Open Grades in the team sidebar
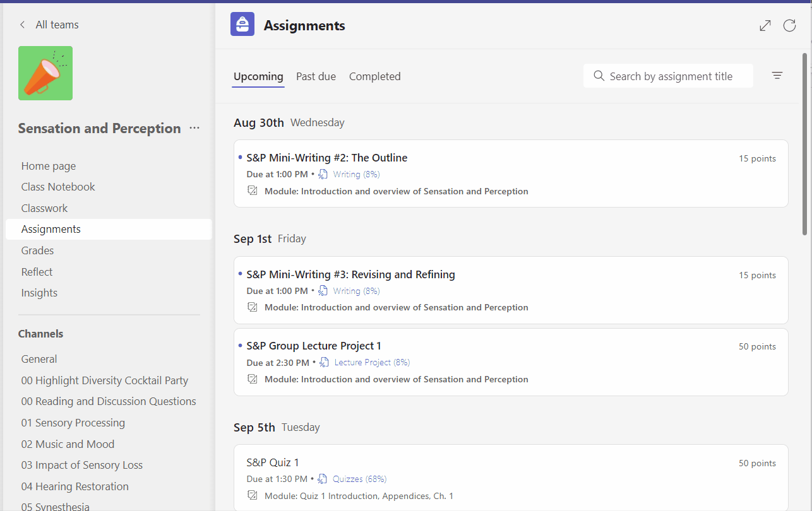 click(37, 250)
